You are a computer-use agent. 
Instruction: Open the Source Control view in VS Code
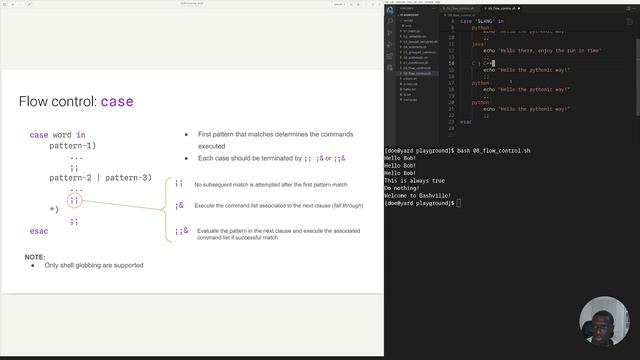click(x=390, y=33)
